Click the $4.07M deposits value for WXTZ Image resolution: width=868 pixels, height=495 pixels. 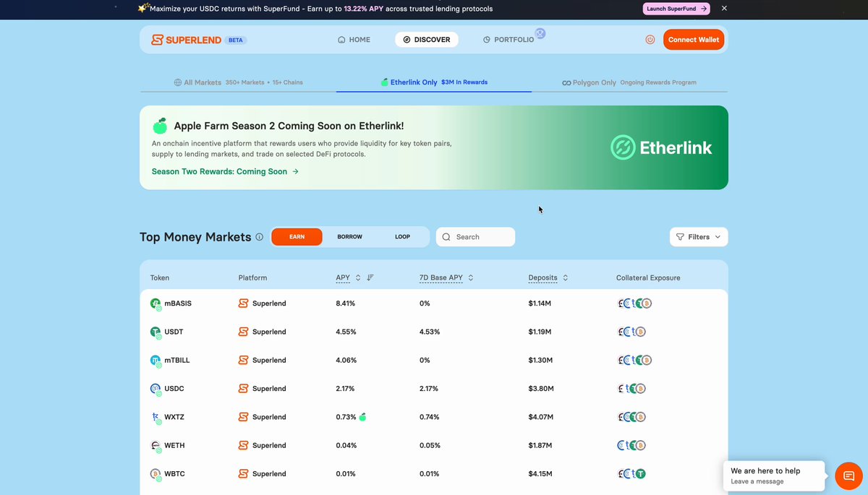(541, 417)
